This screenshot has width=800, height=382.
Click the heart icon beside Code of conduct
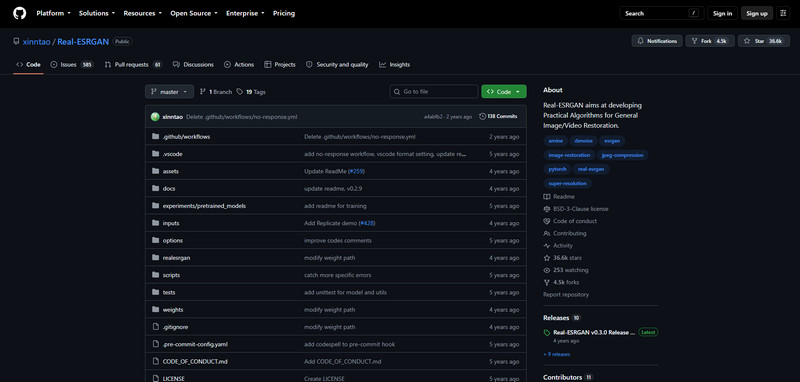pyautogui.click(x=547, y=221)
